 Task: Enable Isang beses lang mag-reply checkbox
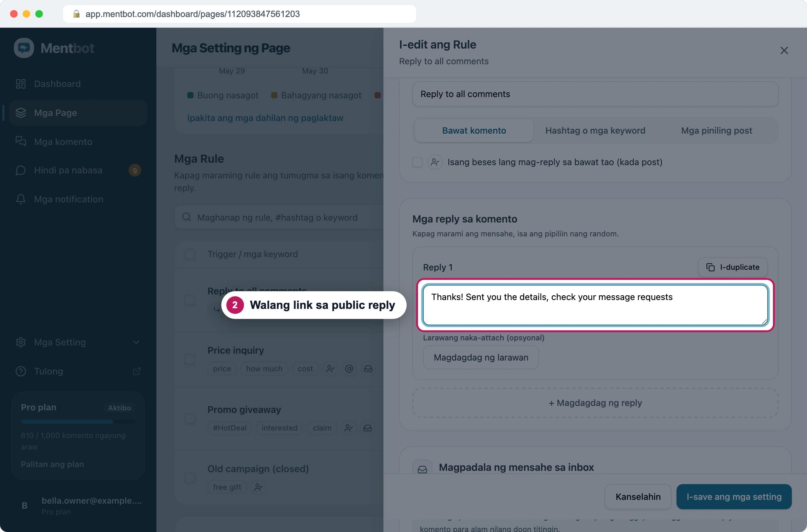[417, 162]
